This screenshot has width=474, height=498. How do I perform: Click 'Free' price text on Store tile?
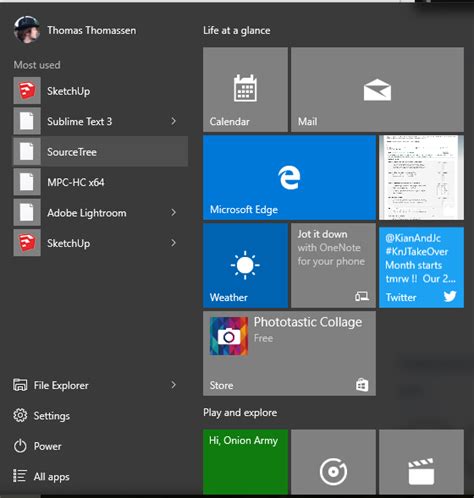263,338
